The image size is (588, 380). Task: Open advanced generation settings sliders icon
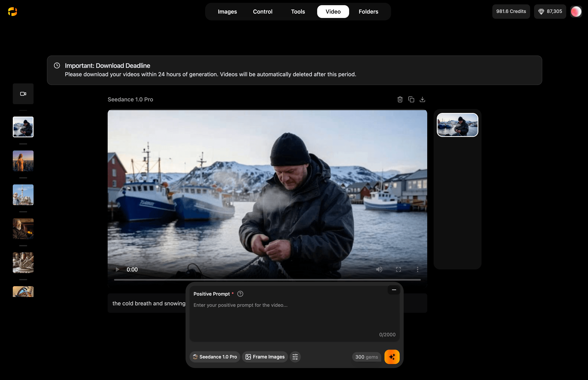point(295,357)
